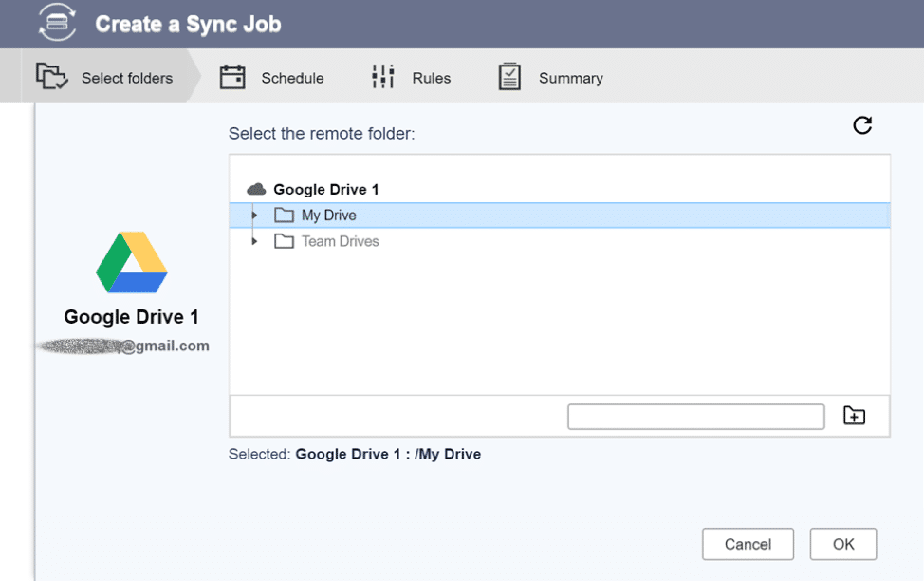Screen dimensions: 924x581
Task: Expand the Team Drives folder
Action: [254, 241]
